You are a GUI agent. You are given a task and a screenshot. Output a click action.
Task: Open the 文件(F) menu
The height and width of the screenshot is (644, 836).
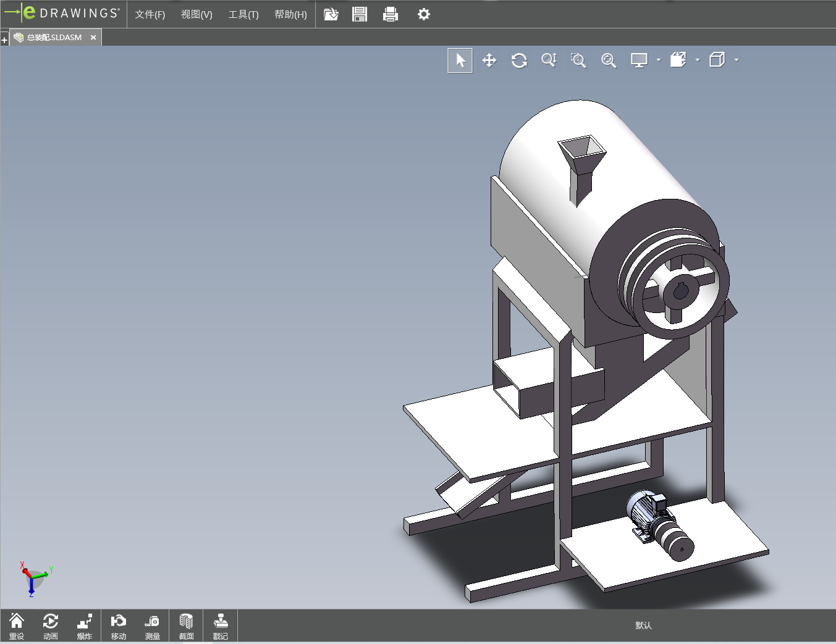click(x=150, y=14)
